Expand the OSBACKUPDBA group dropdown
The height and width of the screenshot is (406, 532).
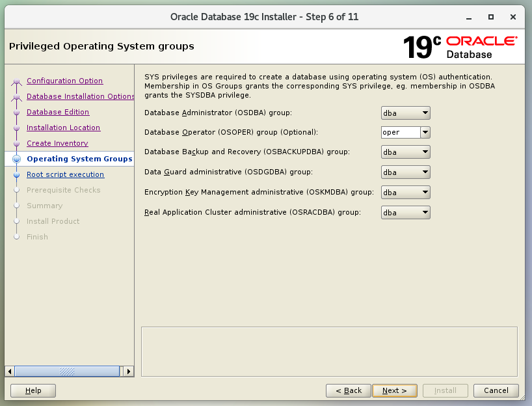(405, 152)
